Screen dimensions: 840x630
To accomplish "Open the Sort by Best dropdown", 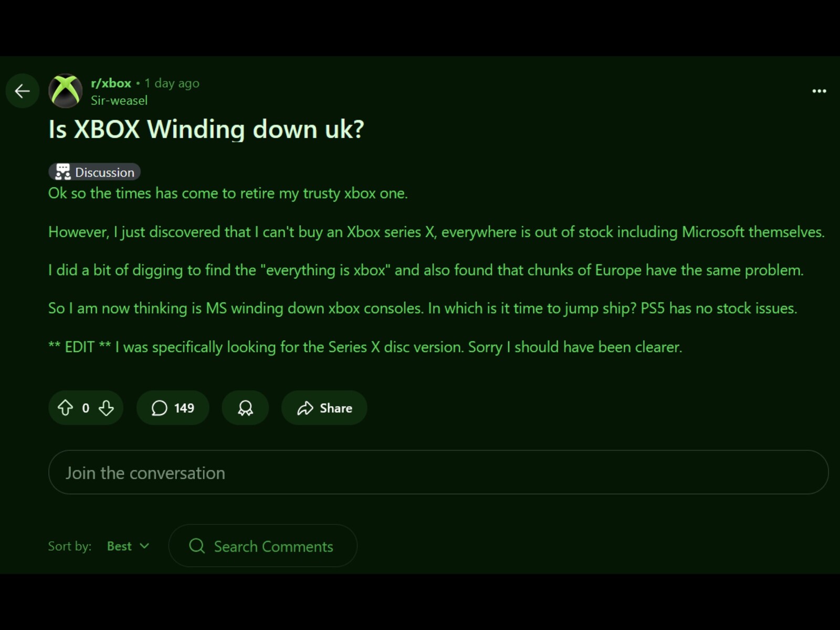I will click(128, 546).
